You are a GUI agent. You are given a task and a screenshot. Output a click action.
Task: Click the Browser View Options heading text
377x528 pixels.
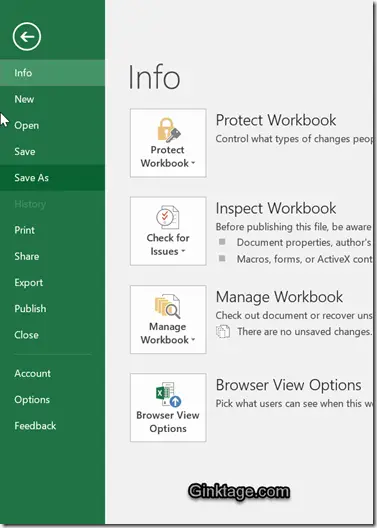pos(289,385)
